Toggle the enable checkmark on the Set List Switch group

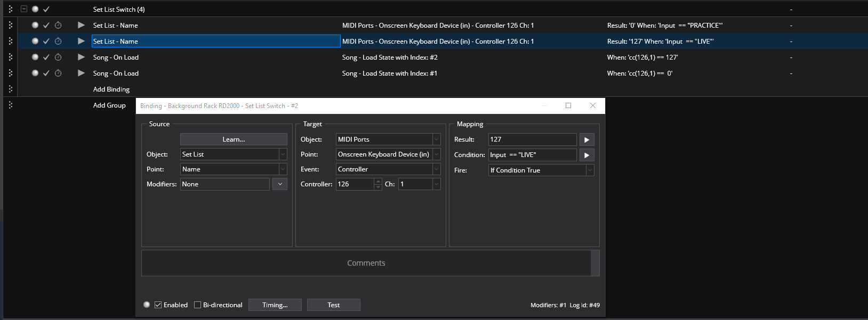46,9
